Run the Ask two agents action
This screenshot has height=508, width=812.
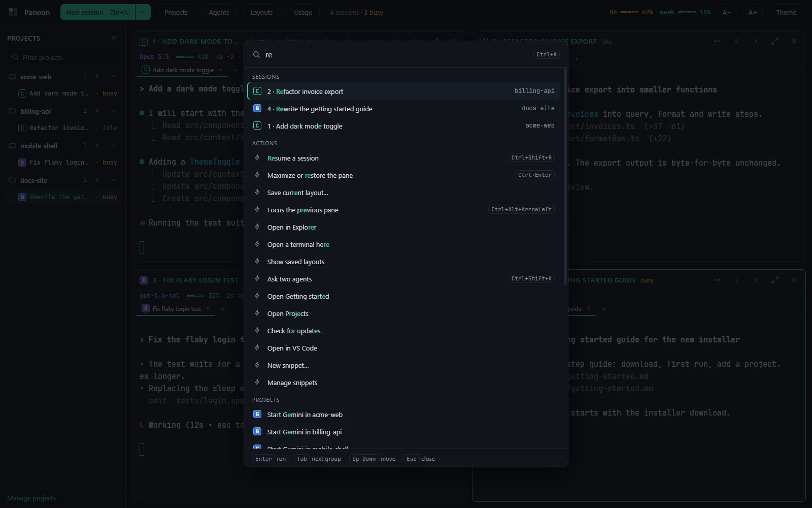point(404,279)
